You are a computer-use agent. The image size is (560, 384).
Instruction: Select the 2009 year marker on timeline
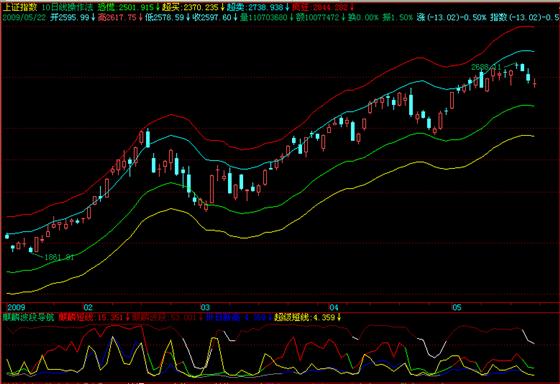coord(16,308)
